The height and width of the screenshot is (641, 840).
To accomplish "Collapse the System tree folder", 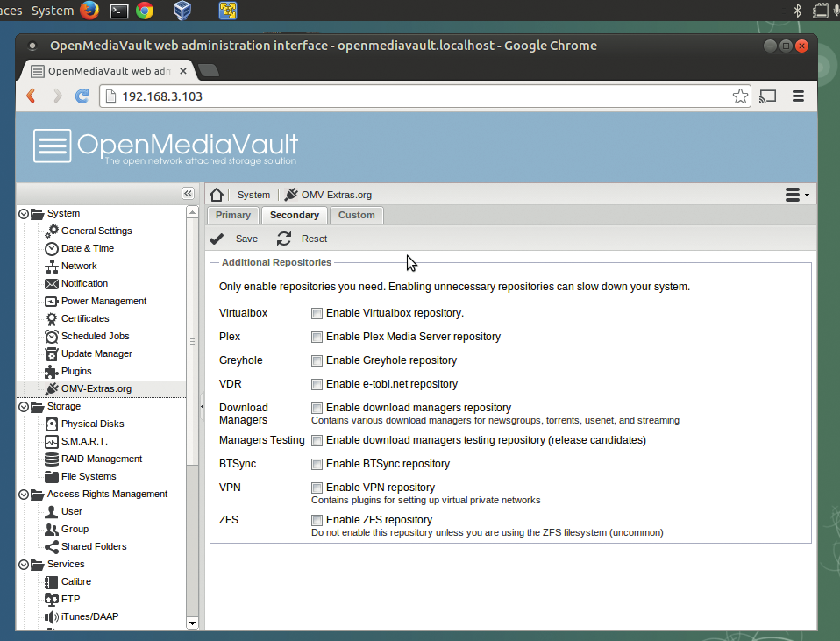I will [x=24, y=214].
